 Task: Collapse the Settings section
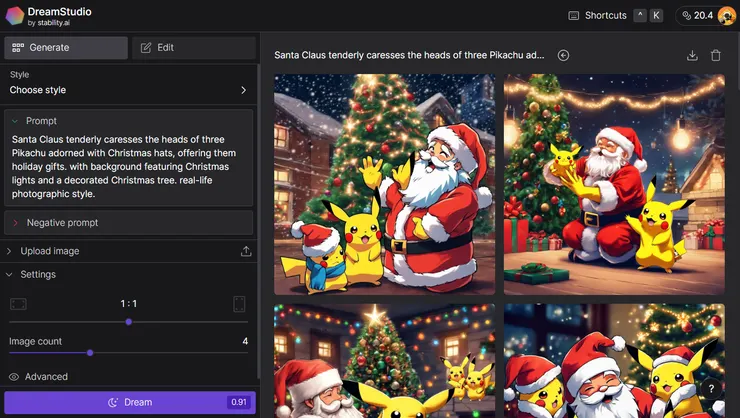pos(9,275)
